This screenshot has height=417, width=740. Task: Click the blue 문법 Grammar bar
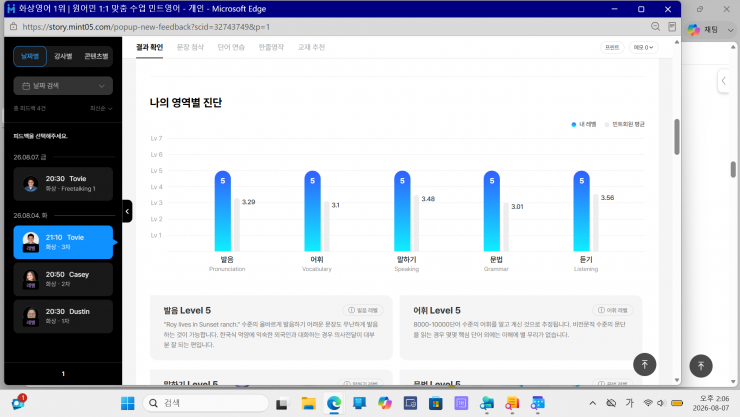[492, 211]
